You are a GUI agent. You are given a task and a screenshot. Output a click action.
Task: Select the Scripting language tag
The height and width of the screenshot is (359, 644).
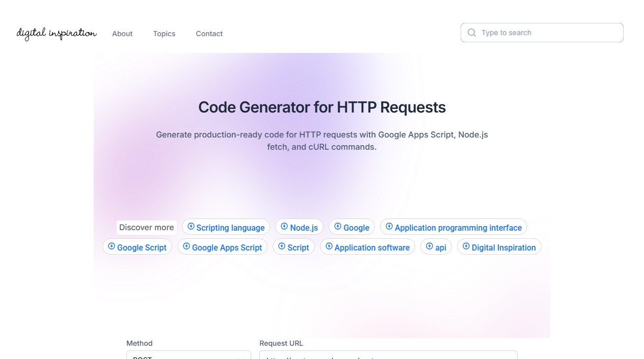tap(226, 227)
